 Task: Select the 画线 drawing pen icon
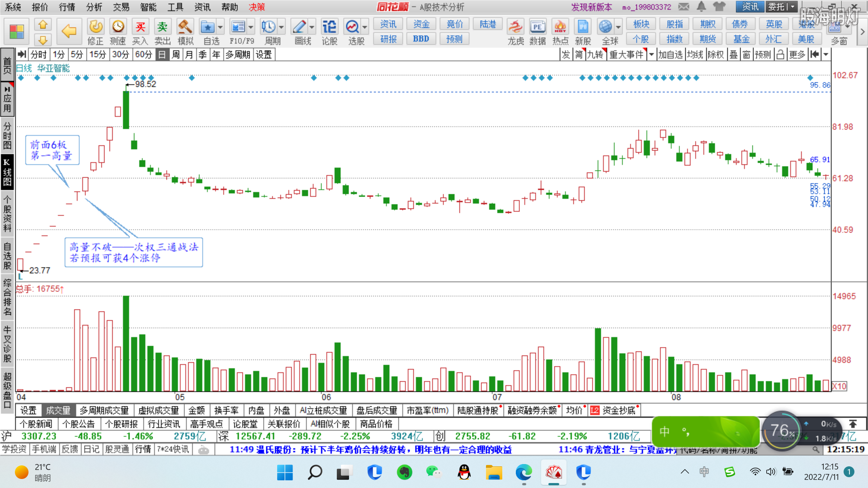(299, 27)
